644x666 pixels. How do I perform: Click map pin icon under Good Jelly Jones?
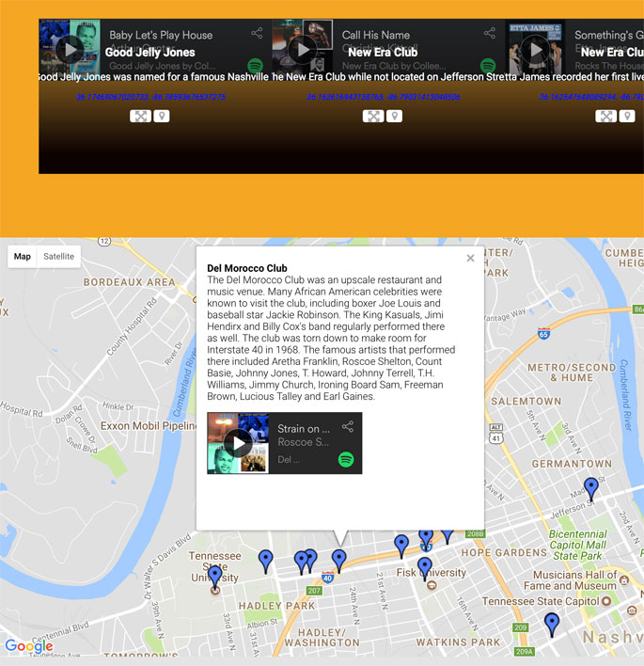(x=162, y=117)
